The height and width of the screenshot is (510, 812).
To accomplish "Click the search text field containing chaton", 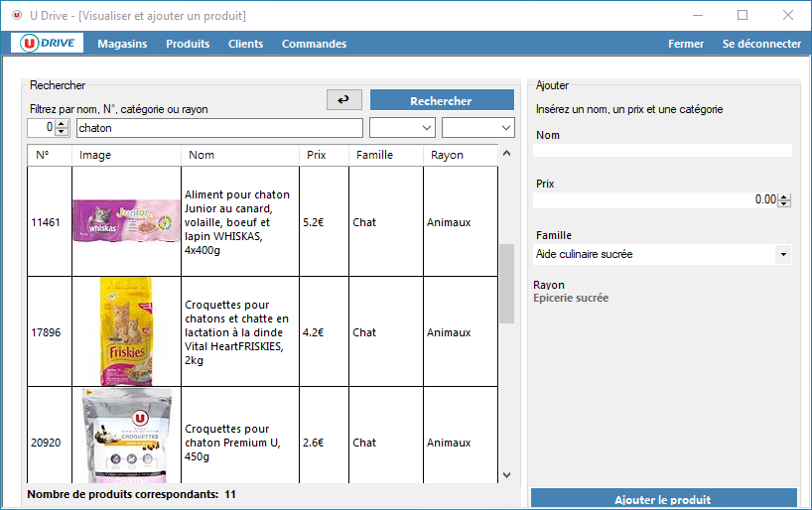I will click(218, 128).
